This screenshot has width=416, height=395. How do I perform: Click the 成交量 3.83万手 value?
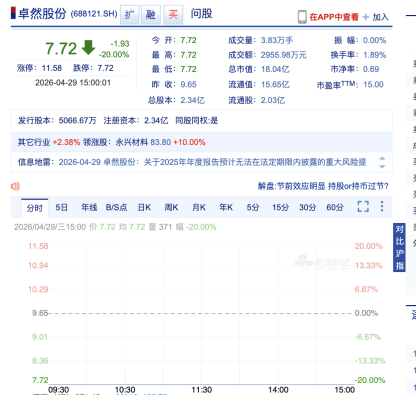[277, 40]
